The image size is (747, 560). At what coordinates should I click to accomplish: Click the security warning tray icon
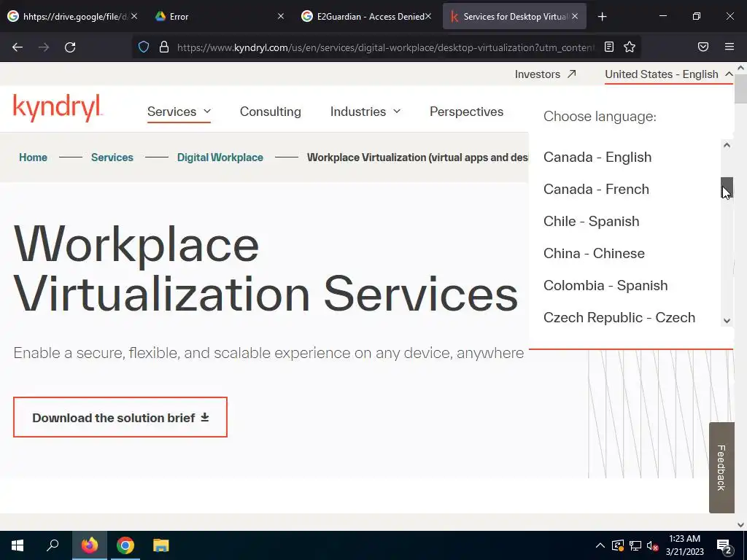click(x=618, y=545)
